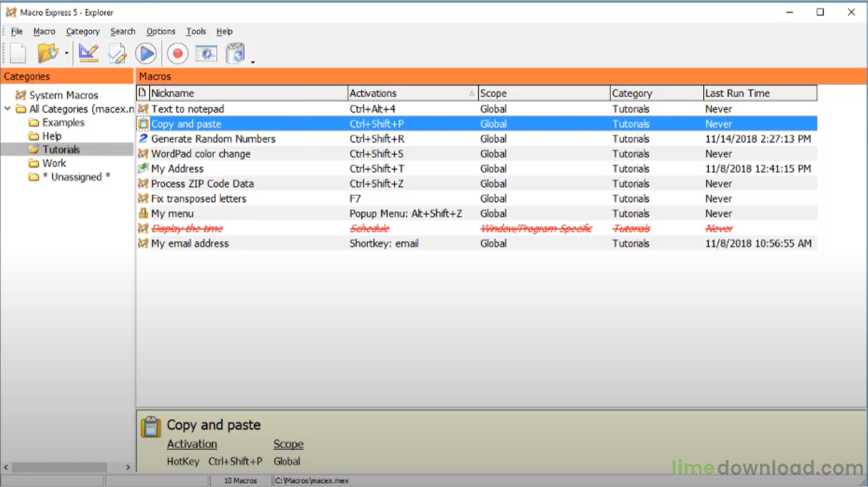Collapse the All Categories tree node
Image resolution: width=868 pixels, height=487 pixels.
click(x=7, y=109)
